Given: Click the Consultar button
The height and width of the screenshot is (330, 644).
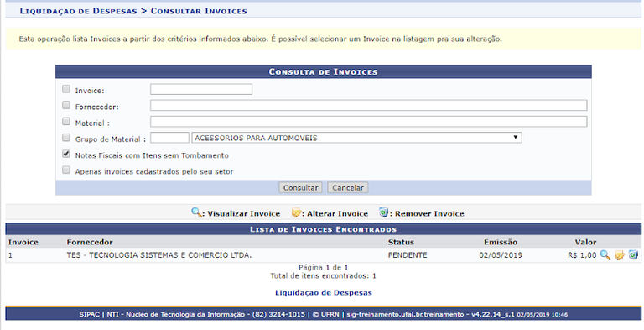Looking at the screenshot, I should 301,187.
